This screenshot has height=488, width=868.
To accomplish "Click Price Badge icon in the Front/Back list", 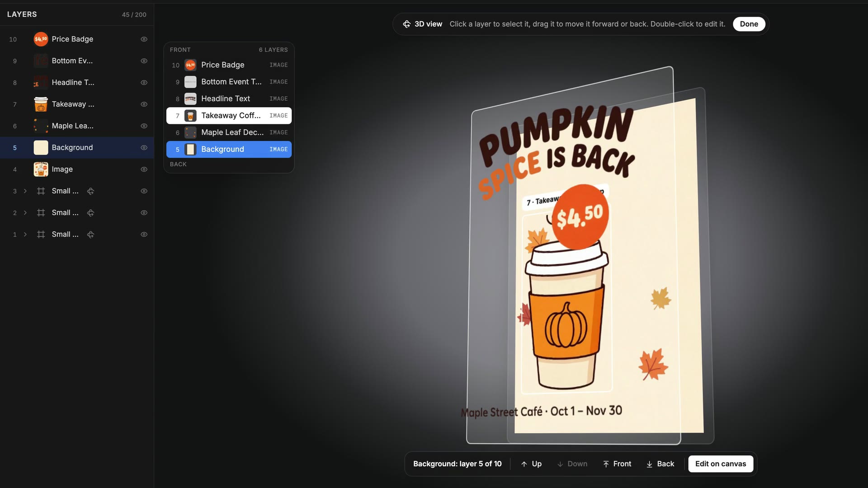I will pos(190,65).
